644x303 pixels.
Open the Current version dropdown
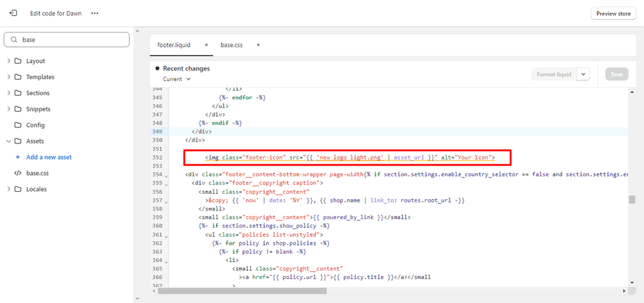coord(177,79)
